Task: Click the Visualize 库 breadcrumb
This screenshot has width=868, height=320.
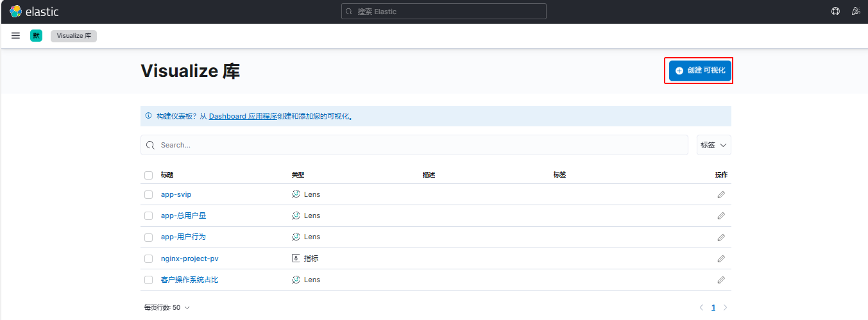Action: tap(74, 36)
